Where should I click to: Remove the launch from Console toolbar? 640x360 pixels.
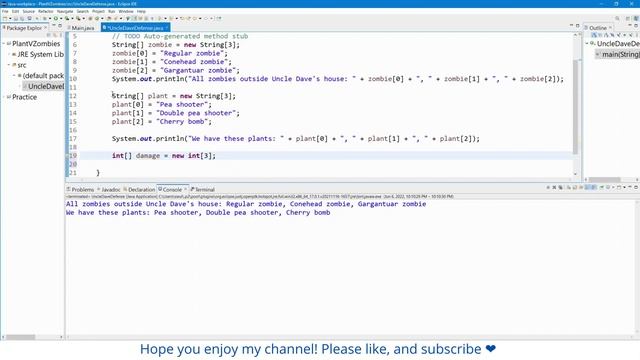(554, 187)
